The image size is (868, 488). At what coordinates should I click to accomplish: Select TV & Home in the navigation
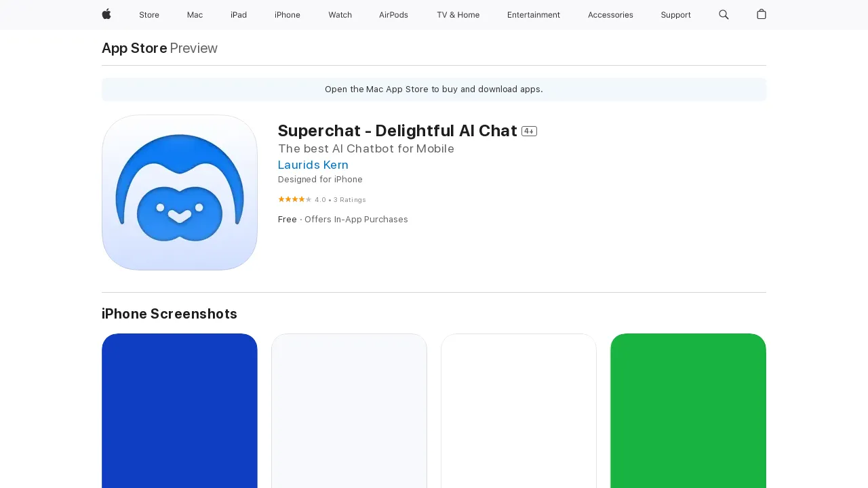(x=458, y=14)
